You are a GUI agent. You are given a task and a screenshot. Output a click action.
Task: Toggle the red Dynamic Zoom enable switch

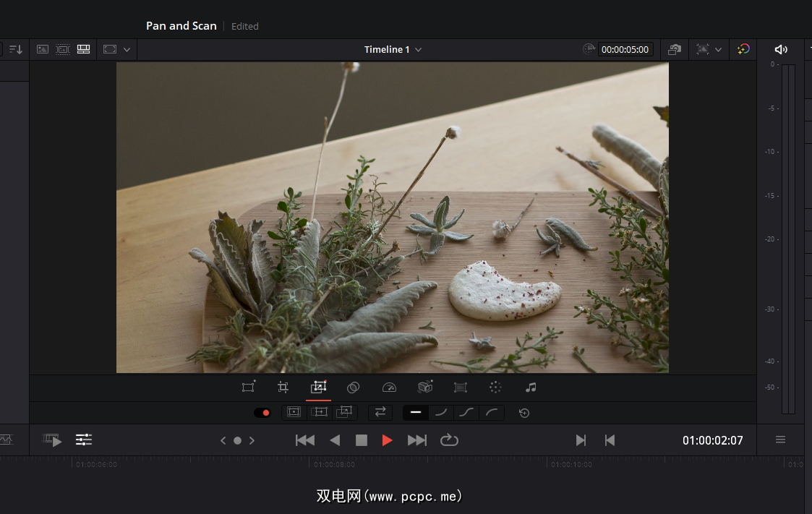(x=262, y=413)
